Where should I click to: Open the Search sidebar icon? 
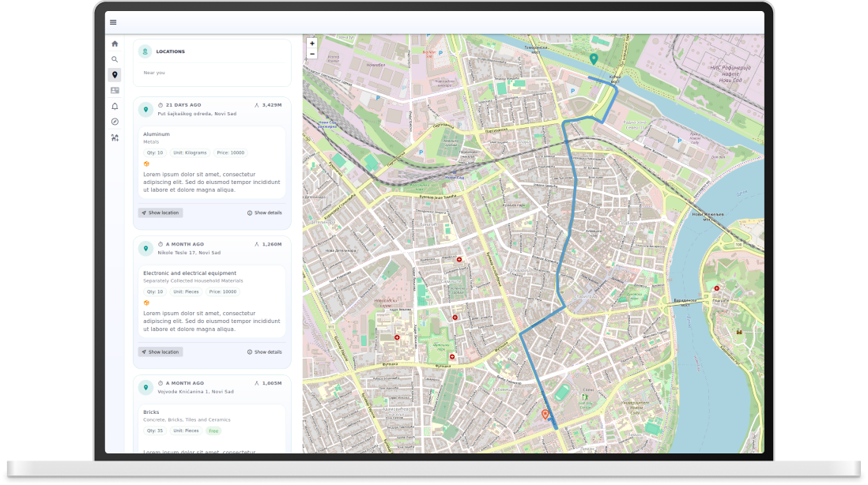pos(115,59)
